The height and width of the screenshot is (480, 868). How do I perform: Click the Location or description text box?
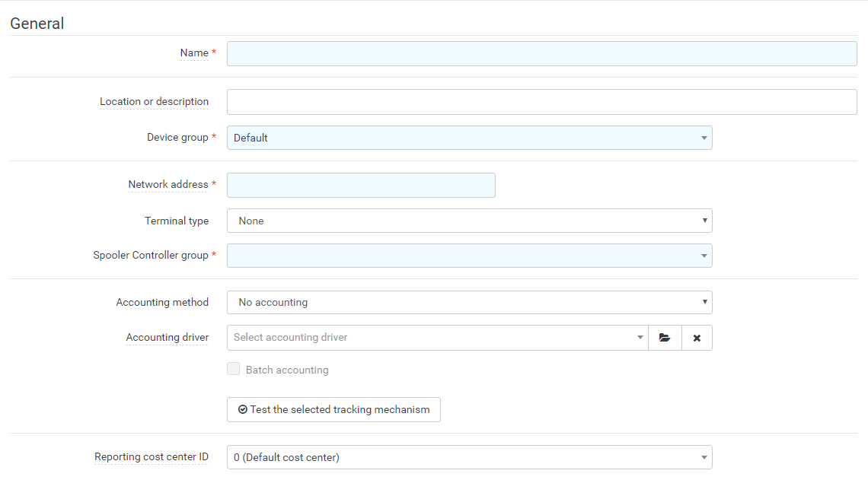pos(541,102)
